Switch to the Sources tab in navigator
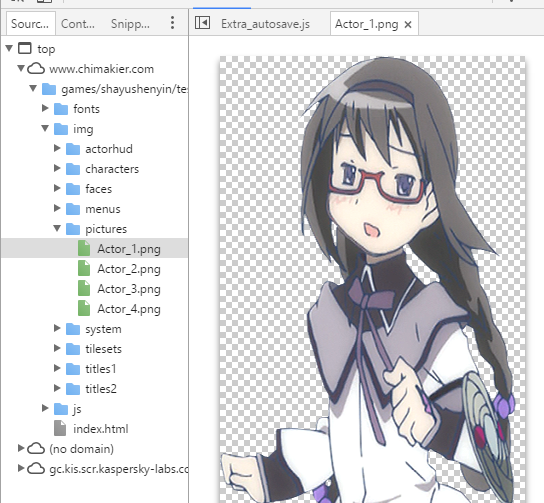This screenshot has width=544, height=503. pyautogui.click(x=30, y=24)
